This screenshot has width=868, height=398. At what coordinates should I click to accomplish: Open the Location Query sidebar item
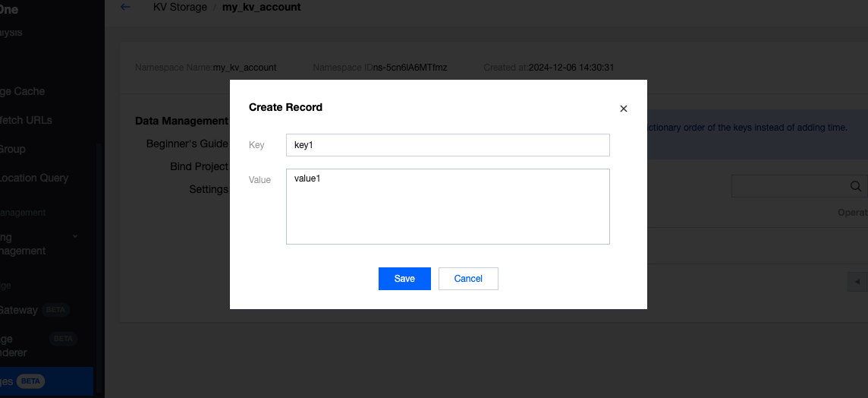click(x=34, y=178)
